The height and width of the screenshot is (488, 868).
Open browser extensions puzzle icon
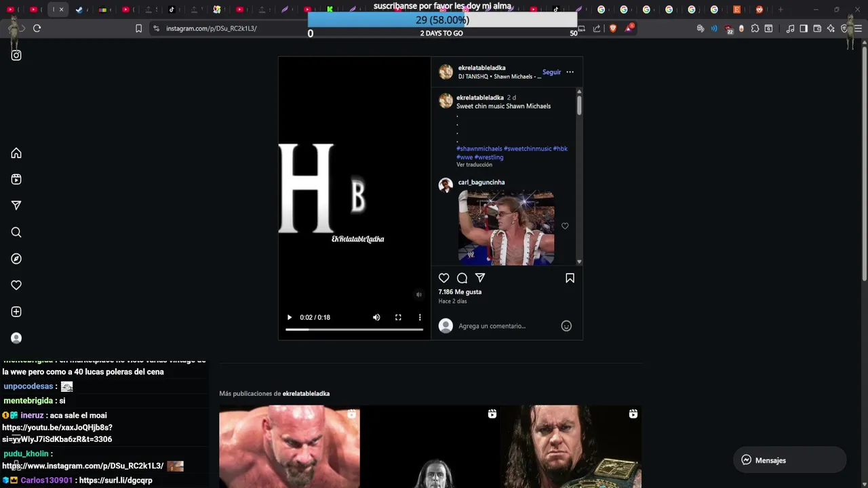(x=755, y=28)
